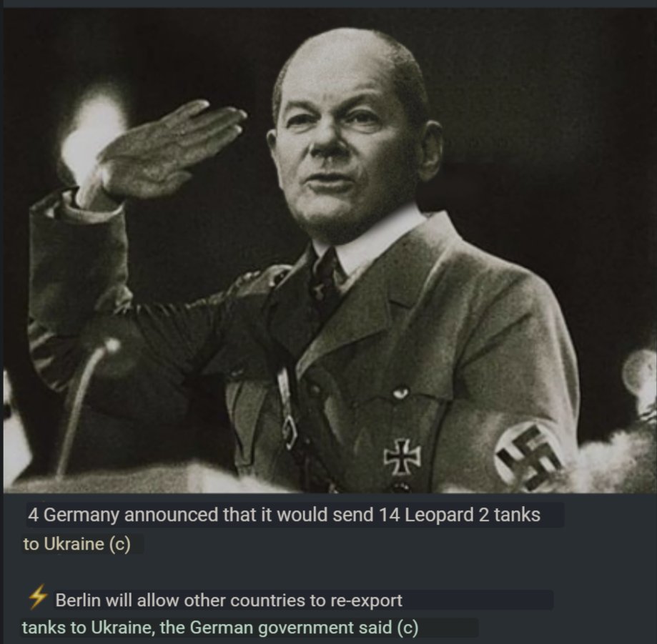The image size is (657, 644).
Task: Click the word "re-export" in the message
Action: [x=366, y=601]
